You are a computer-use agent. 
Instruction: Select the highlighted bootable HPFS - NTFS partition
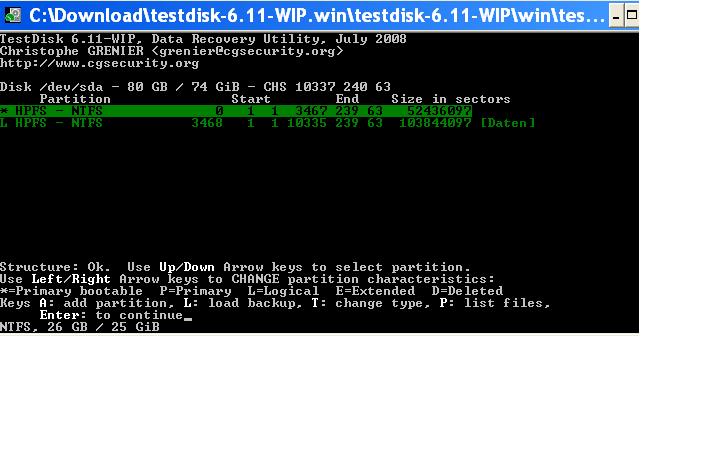coord(236,111)
